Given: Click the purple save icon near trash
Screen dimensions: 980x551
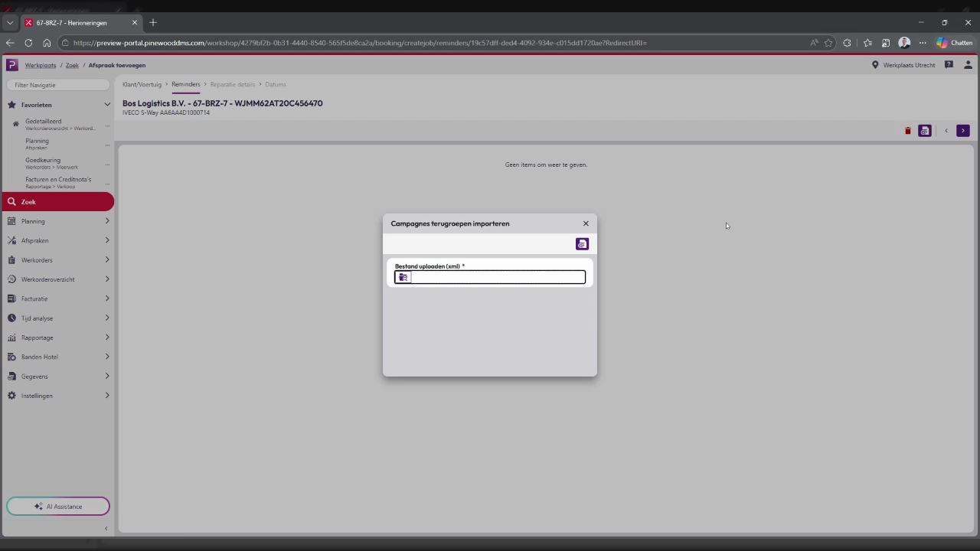Looking at the screenshot, I should tap(925, 131).
